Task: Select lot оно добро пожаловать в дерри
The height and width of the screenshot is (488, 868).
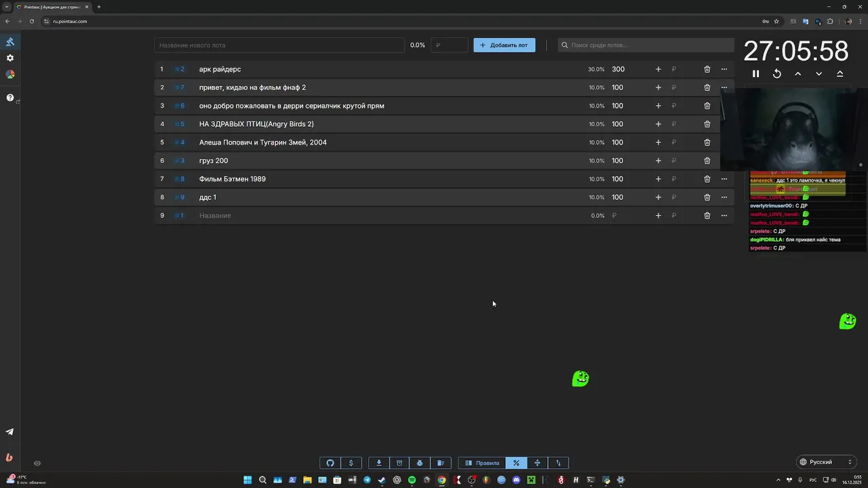Action: (x=292, y=106)
